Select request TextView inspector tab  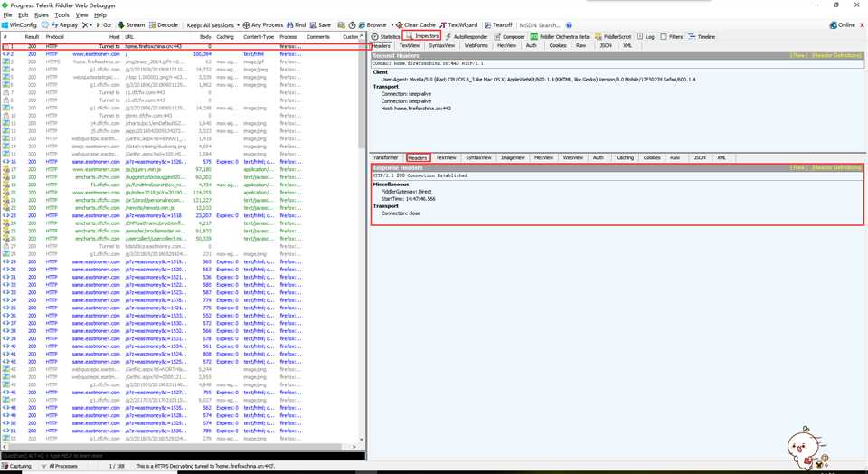pos(410,45)
